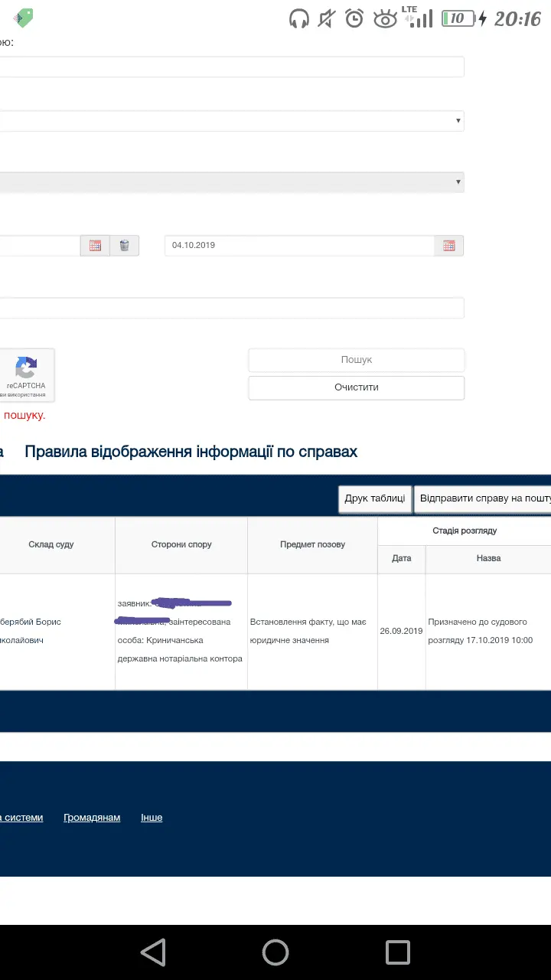This screenshot has width=551, height=980.
Task: Sort by the Сторони спору column header
Action: [181, 544]
